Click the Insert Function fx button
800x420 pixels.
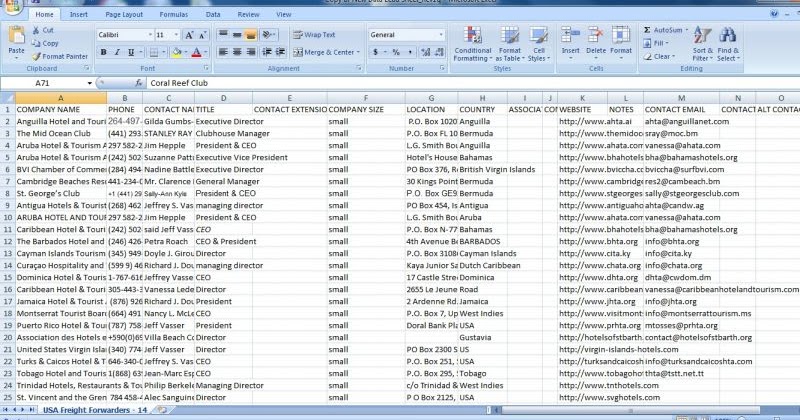[x=138, y=83]
